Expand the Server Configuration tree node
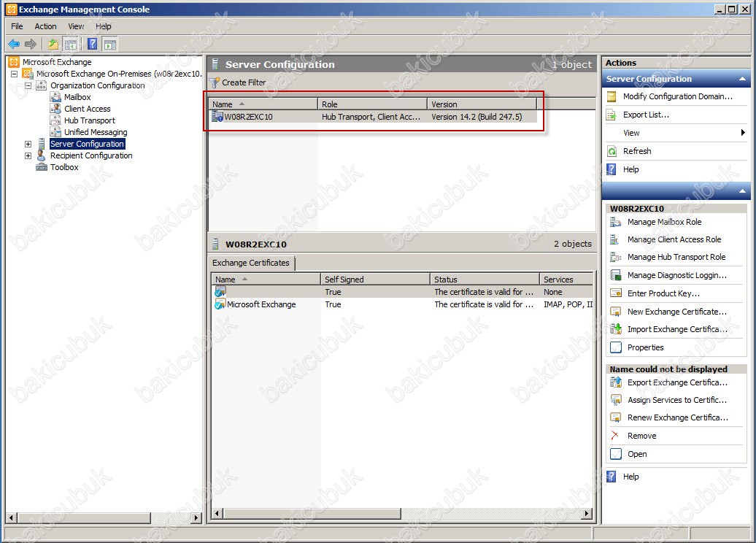756x543 pixels. (28, 144)
